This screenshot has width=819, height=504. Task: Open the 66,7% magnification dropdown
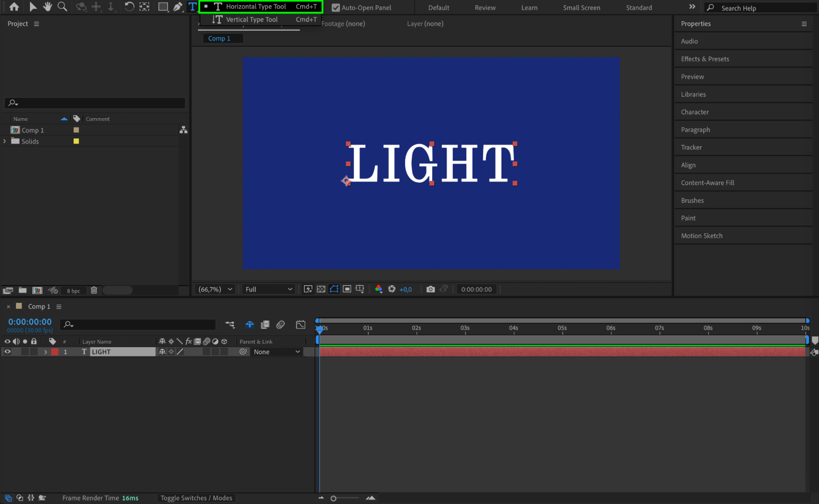pyautogui.click(x=216, y=289)
